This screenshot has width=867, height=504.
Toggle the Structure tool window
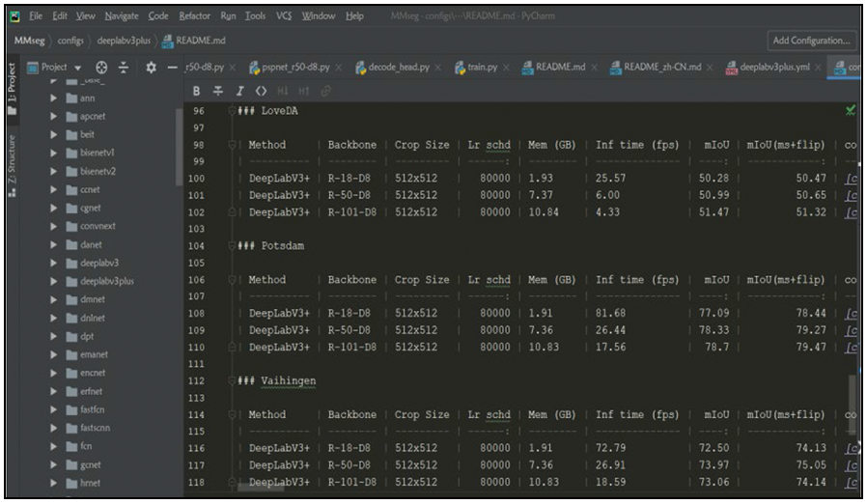tap(12, 165)
